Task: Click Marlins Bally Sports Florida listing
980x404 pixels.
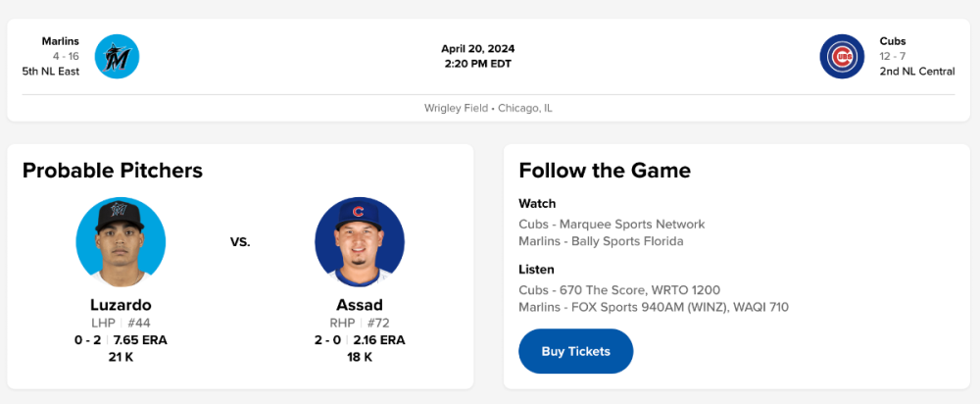Action: (601, 241)
